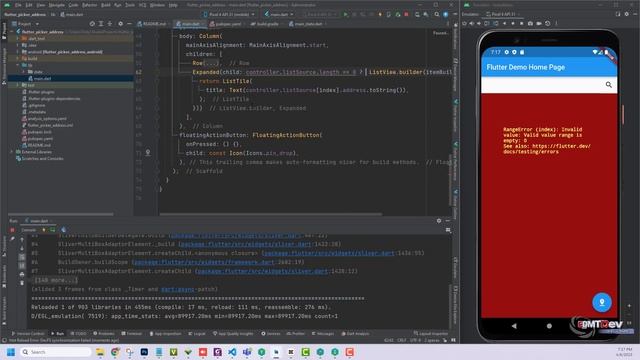Stop the running app (red square)

406,14
